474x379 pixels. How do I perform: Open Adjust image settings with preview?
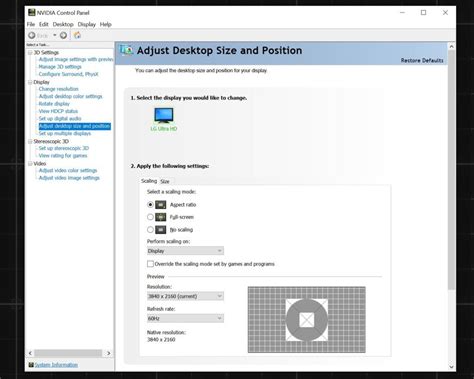pos(76,59)
